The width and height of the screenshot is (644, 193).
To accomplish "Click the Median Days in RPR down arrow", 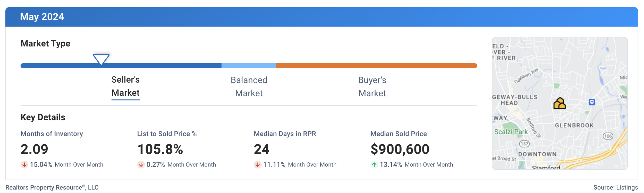I will [x=258, y=164].
